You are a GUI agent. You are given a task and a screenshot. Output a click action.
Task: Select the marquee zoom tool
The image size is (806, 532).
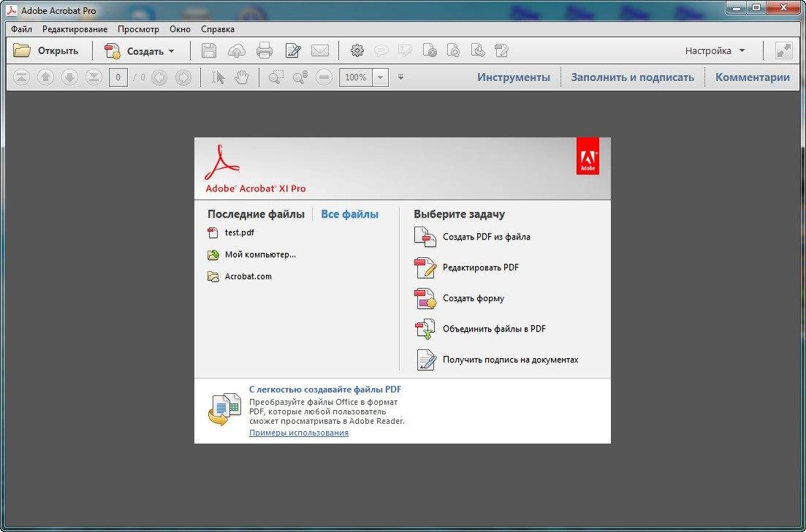pos(276,77)
